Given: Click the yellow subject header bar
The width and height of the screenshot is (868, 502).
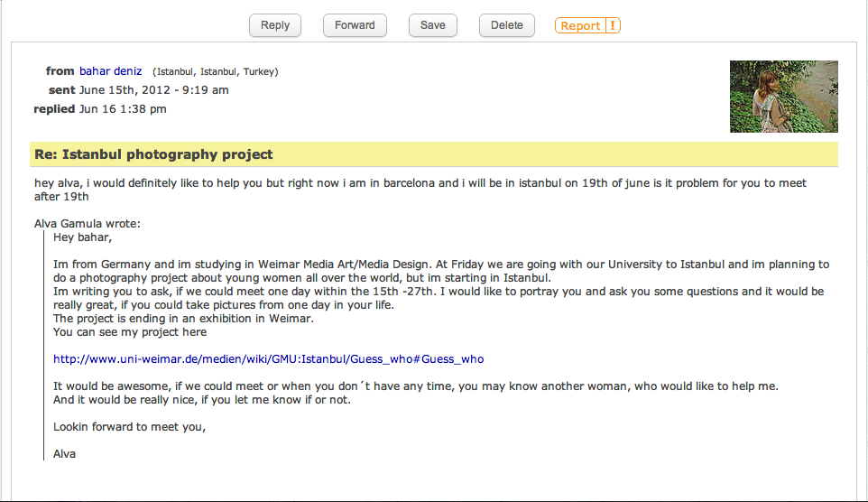Looking at the screenshot, I should pos(433,154).
